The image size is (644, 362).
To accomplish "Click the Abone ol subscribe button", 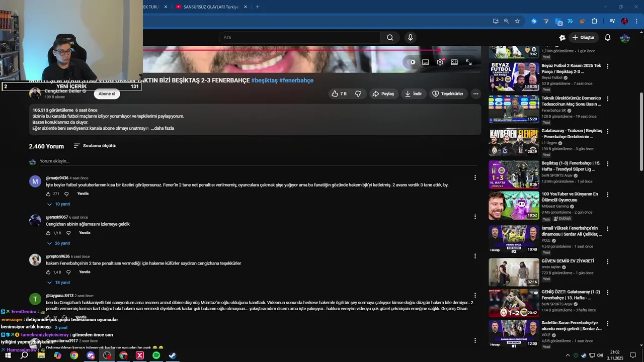I will [x=107, y=94].
